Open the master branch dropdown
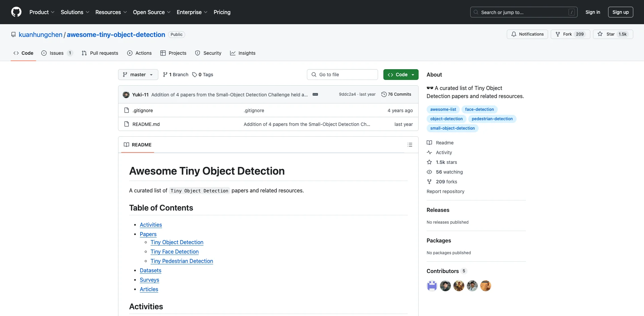644x316 pixels. pyautogui.click(x=138, y=75)
